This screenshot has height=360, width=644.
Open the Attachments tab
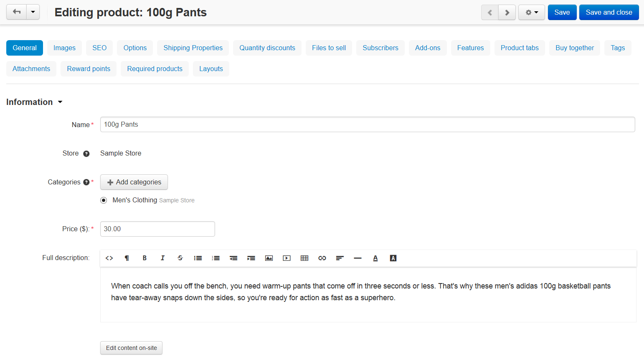click(31, 69)
